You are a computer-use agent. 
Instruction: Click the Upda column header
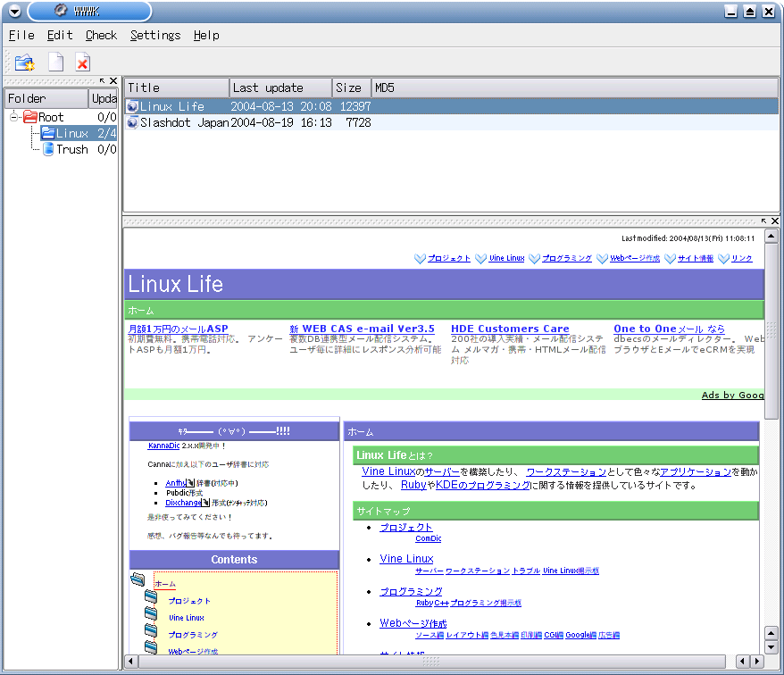point(103,98)
